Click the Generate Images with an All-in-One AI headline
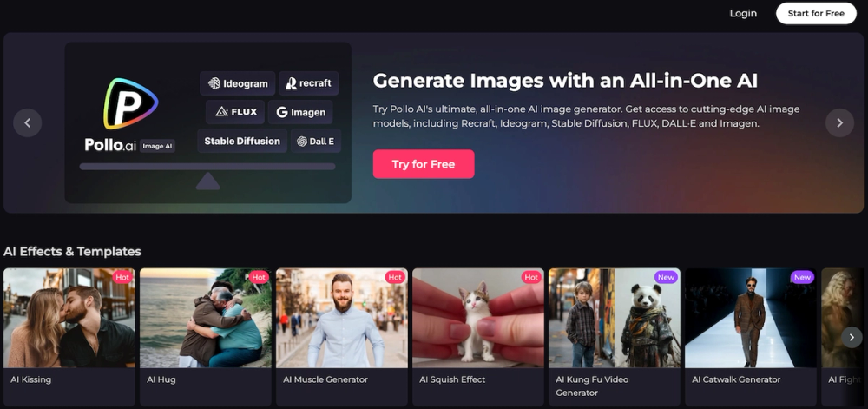This screenshot has width=868, height=409. pyautogui.click(x=565, y=81)
